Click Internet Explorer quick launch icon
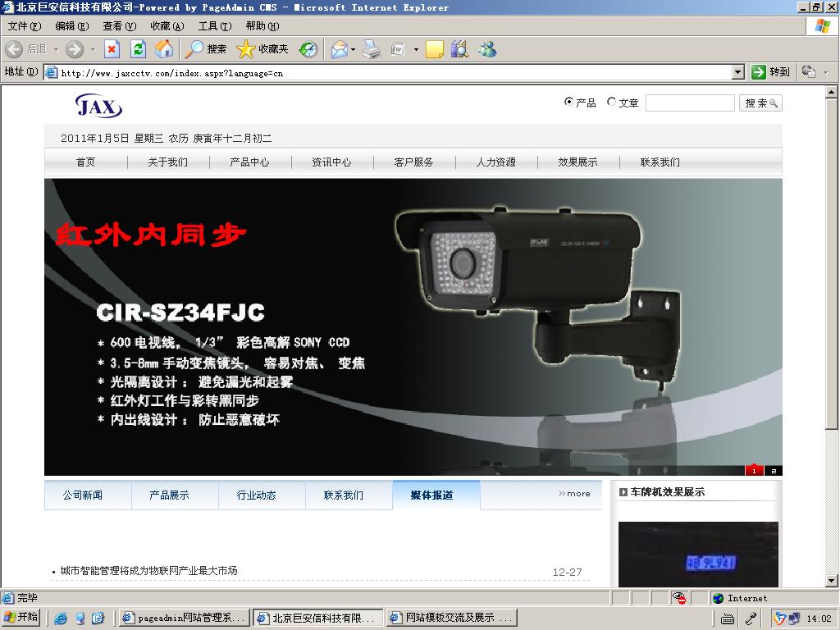 pos(61,619)
